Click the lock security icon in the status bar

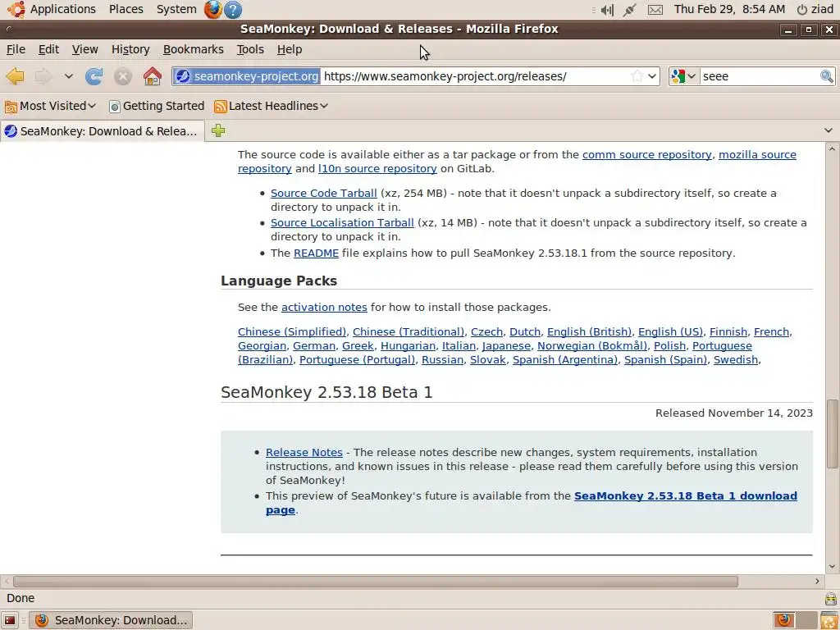830,598
